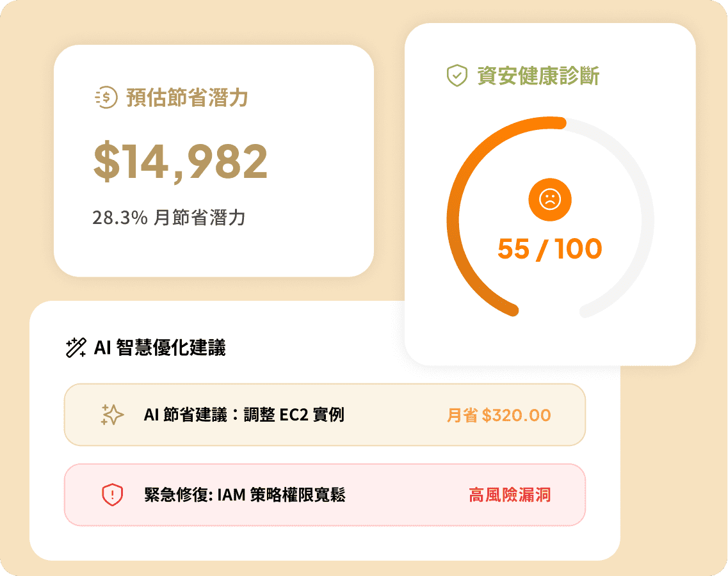This screenshot has width=728, height=576.
Task: Open the AI 節省建議 EC2 suggestion row
Action: coord(325,415)
